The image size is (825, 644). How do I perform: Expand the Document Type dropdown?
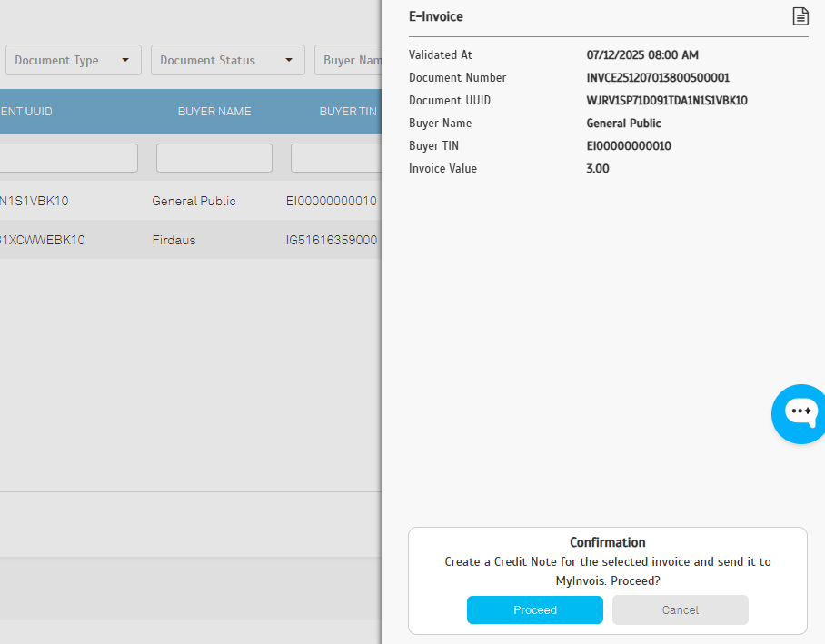tap(73, 60)
